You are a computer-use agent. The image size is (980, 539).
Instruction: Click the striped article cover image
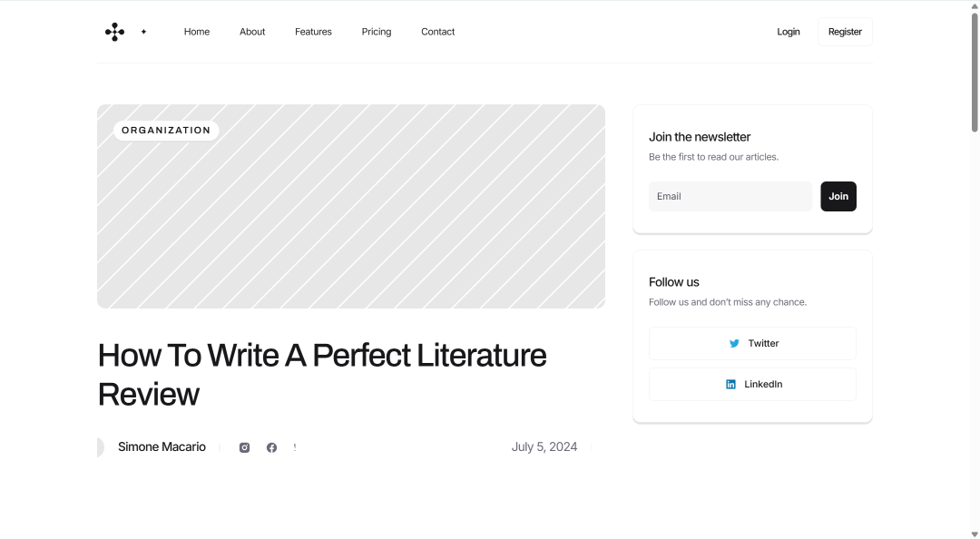pos(350,206)
